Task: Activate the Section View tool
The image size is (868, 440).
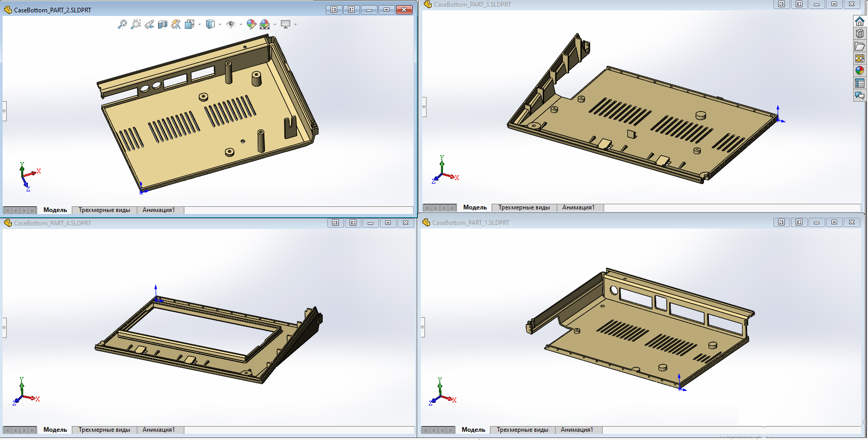Action: pos(163,24)
